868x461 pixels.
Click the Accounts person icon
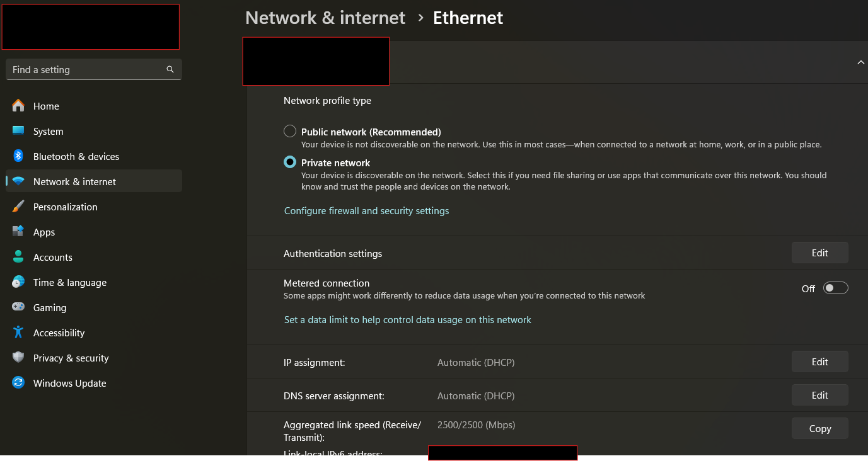(x=18, y=257)
